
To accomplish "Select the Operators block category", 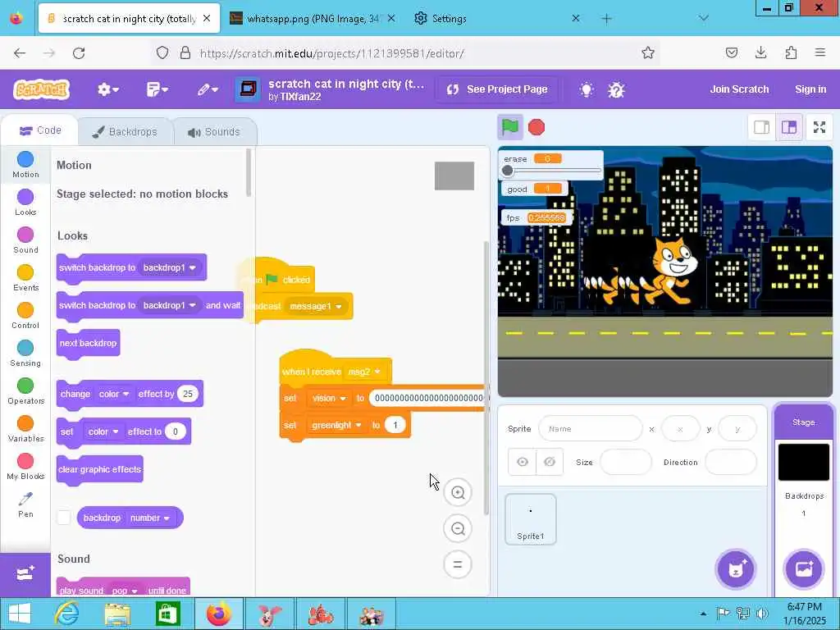I will (x=25, y=391).
